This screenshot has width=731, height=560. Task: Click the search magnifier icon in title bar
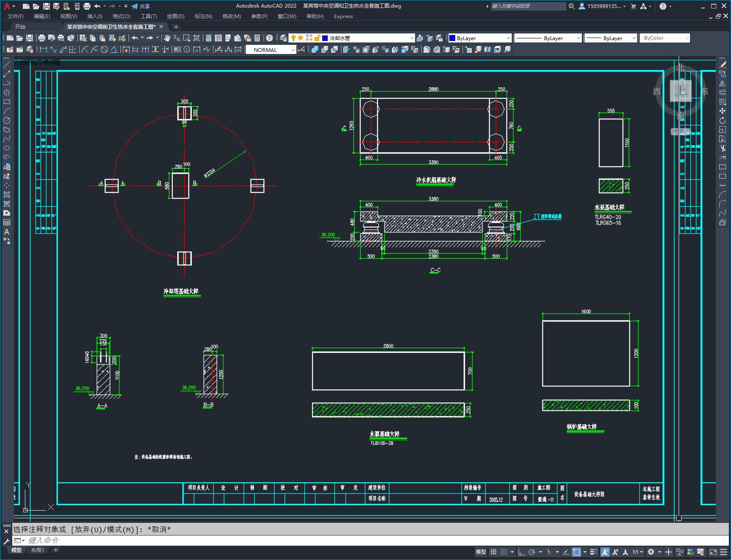click(x=571, y=6)
